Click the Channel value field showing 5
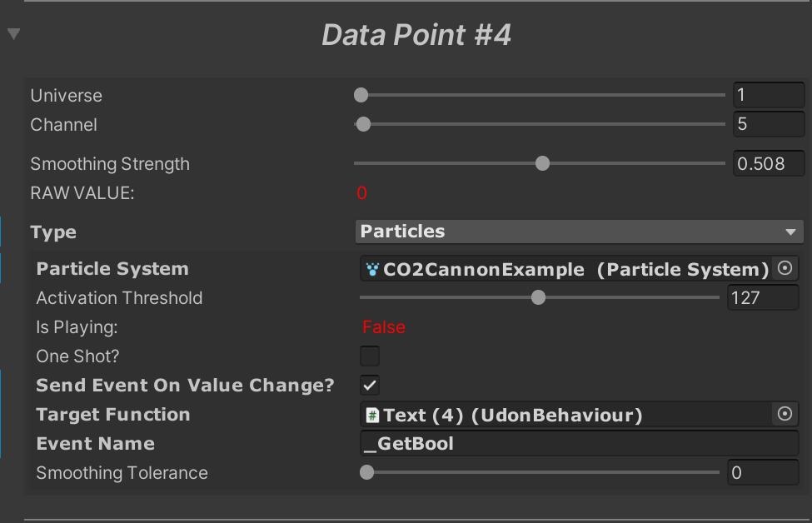The image size is (812, 523). [768, 125]
